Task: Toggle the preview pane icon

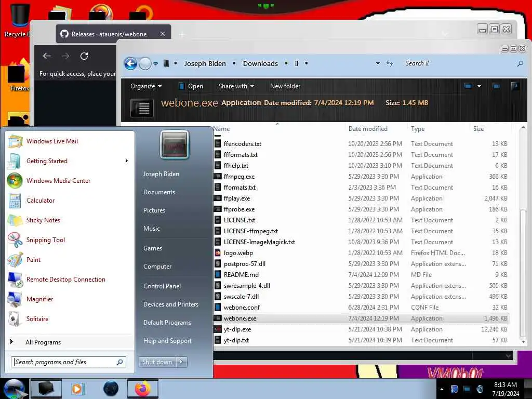Action: coord(496,86)
